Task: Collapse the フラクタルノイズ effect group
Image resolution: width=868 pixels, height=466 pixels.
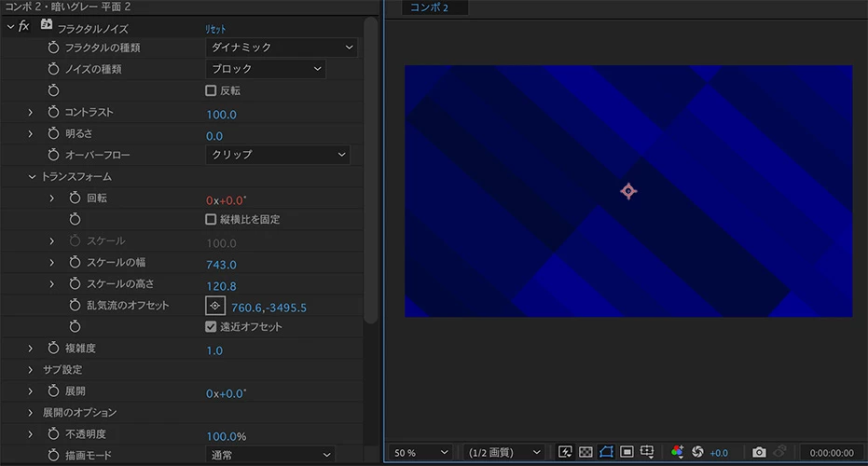Action: [x=10, y=27]
